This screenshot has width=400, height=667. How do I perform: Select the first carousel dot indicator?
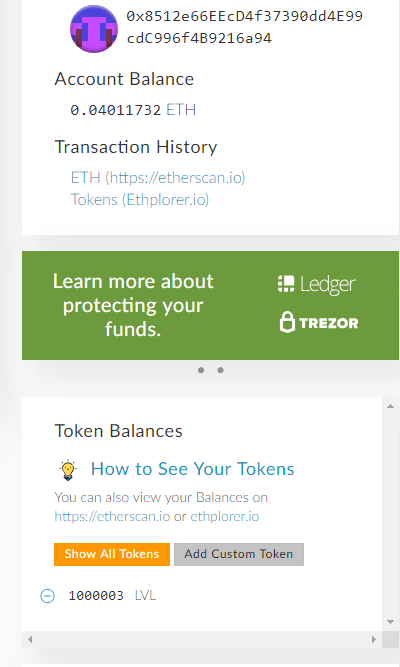(201, 370)
